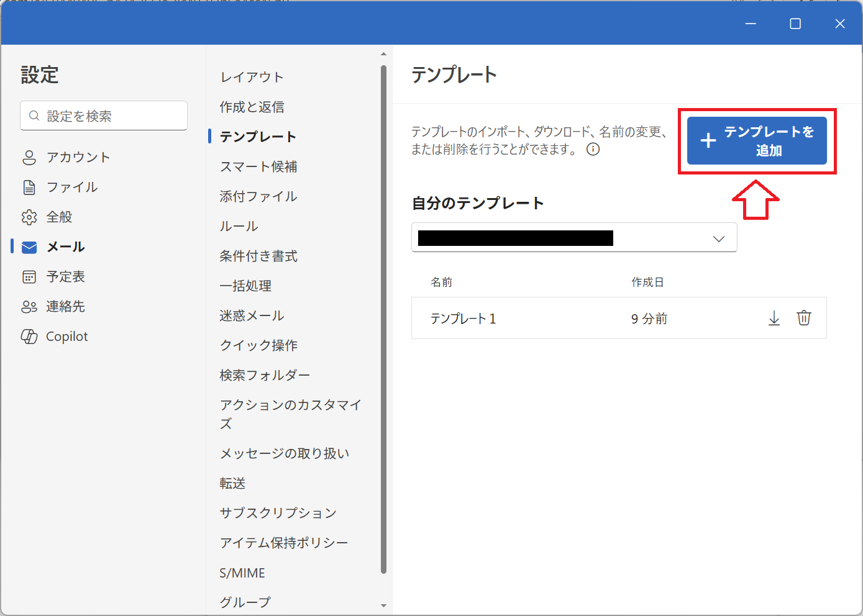Click inside the 設定を検索 search field

103,115
